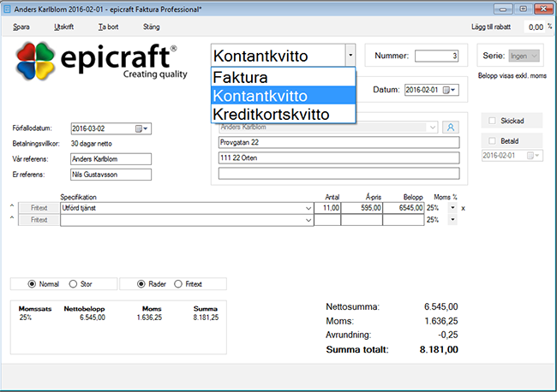This screenshot has height=392, width=557.
Task: Choose Kontantkvitto from the dropdown list
Action: click(x=283, y=96)
